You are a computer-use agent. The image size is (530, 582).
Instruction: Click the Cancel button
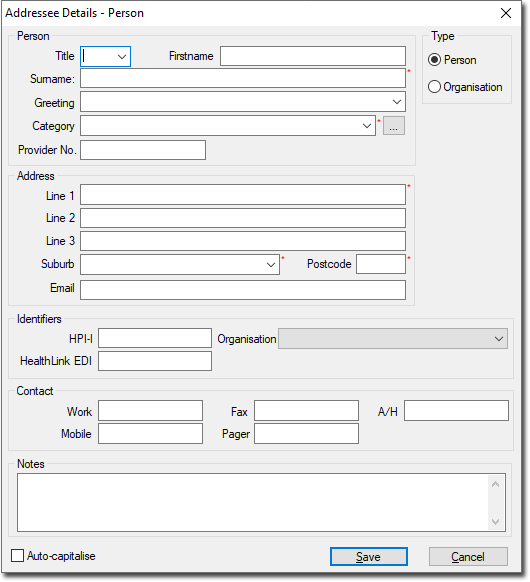468,556
